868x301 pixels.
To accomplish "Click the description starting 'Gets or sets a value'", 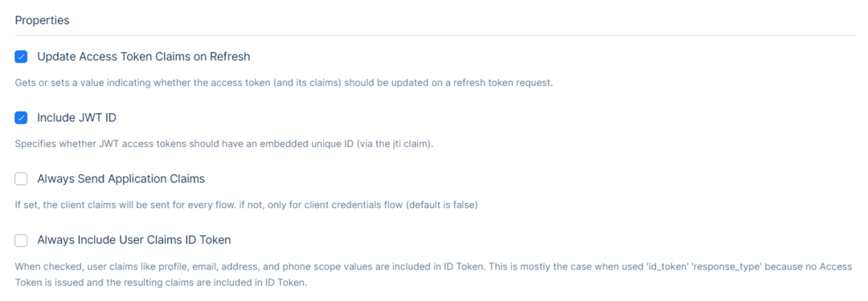I will 284,83.
